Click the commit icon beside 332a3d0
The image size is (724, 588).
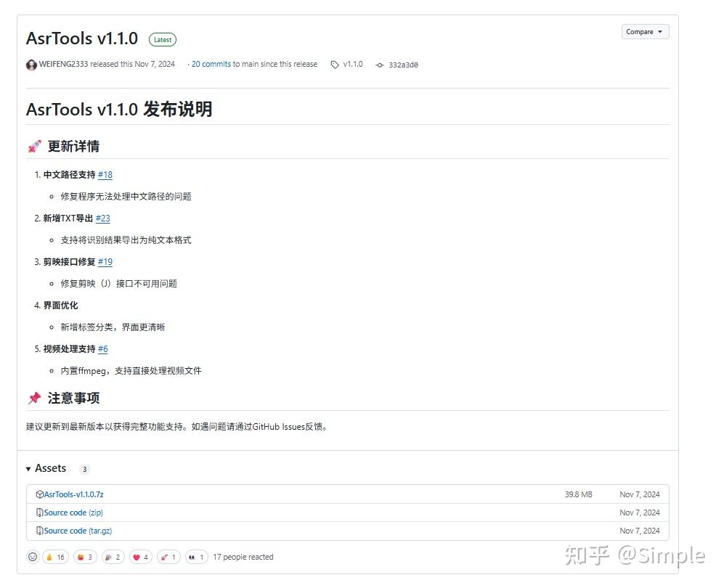coord(380,65)
